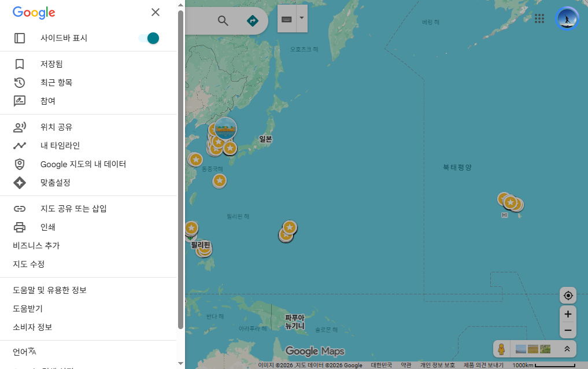Viewport: 588px width, 369px height.
Task: Open the 언어 language setting
Action: (x=24, y=352)
